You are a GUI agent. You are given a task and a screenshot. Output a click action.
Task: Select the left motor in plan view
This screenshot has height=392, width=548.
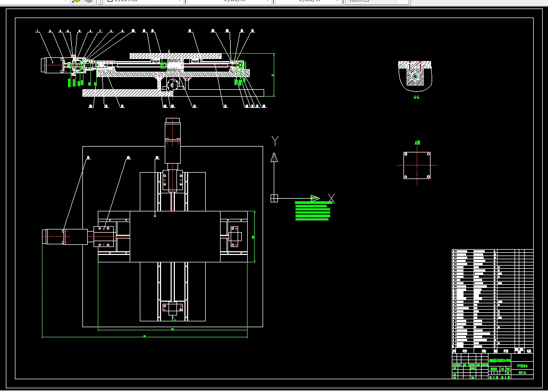[x=65, y=236]
